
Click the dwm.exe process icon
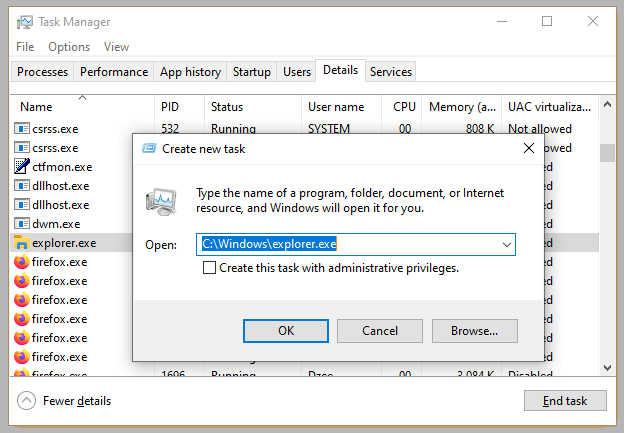coord(21,223)
